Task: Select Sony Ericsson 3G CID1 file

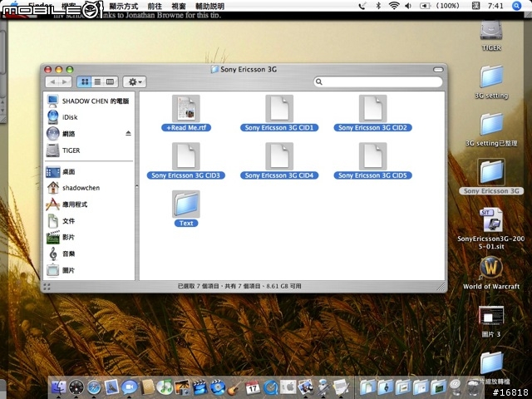Action: pyautogui.click(x=279, y=113)
